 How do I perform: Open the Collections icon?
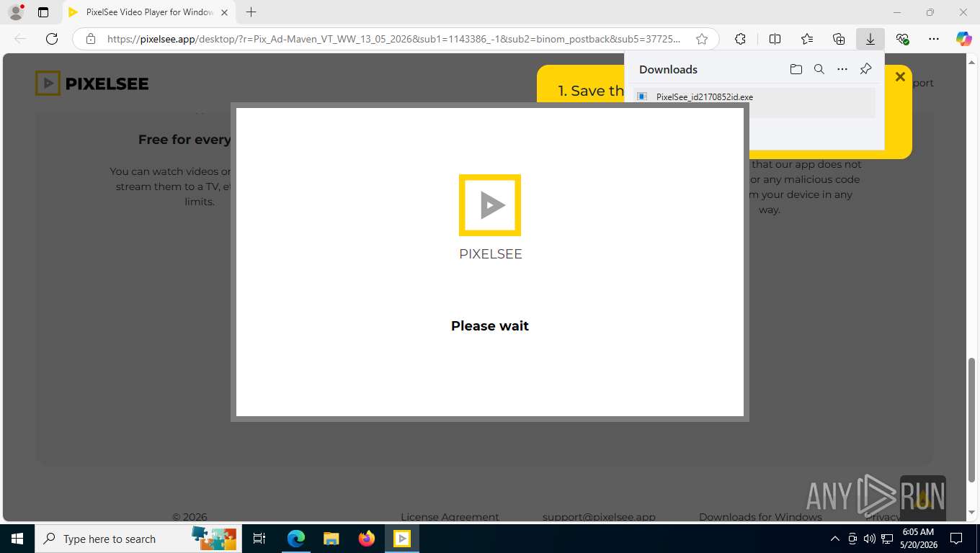pyautogui.click(x=839, y=39)
